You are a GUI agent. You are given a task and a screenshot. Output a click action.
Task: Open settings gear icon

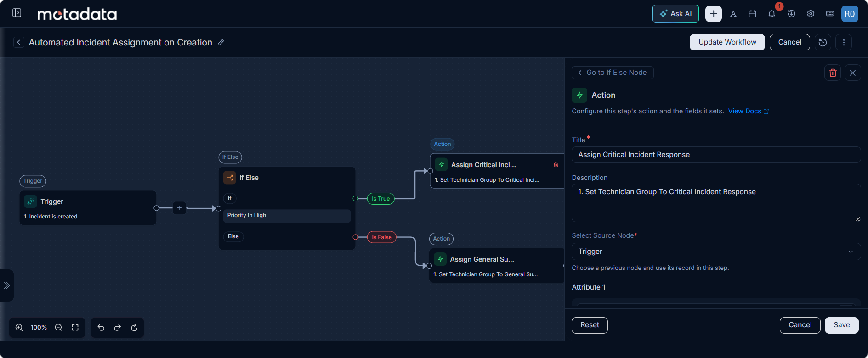coord(811,14)
